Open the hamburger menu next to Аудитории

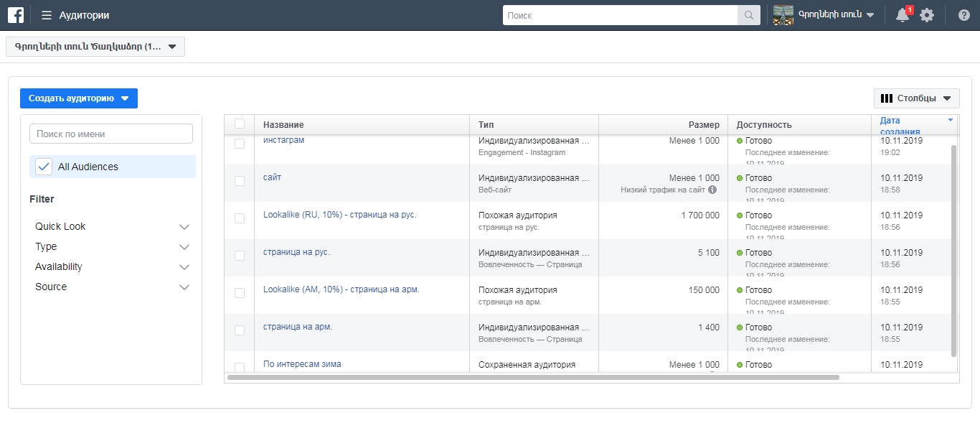(x=47, y=15)
